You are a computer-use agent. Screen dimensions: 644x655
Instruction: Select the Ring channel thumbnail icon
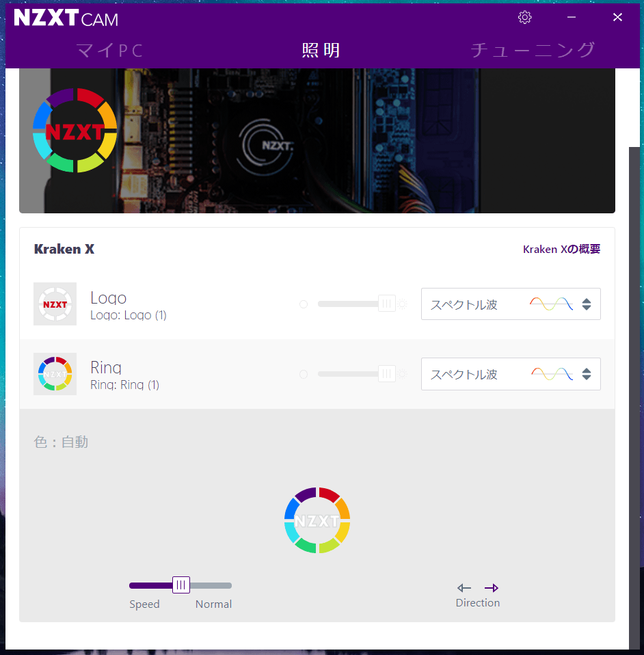(55, 374)
